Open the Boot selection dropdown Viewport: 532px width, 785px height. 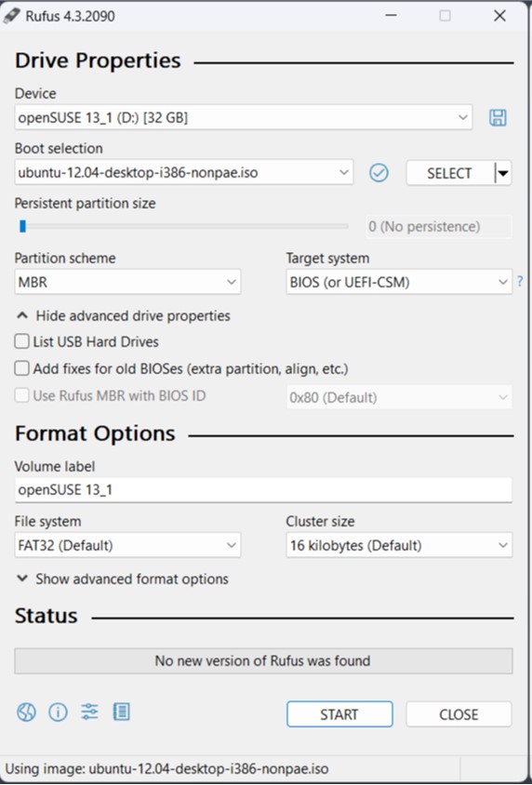tap(183, 173)
